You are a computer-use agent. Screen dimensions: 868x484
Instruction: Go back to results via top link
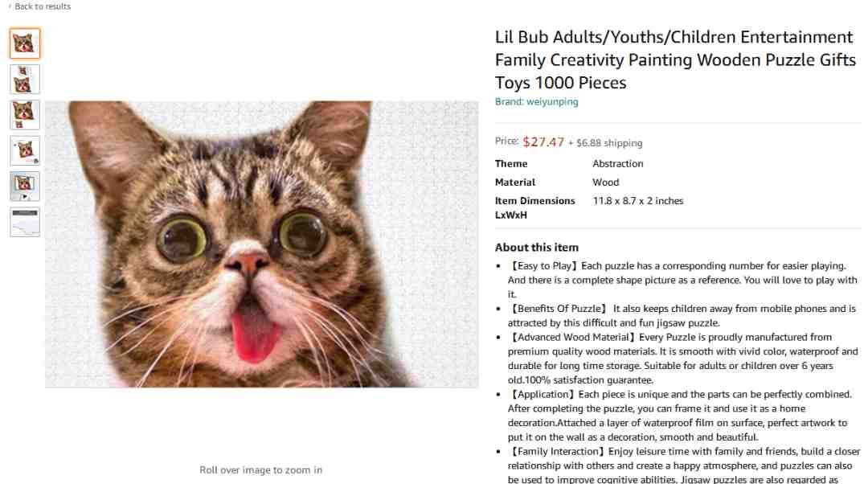[x=43, y=6]
